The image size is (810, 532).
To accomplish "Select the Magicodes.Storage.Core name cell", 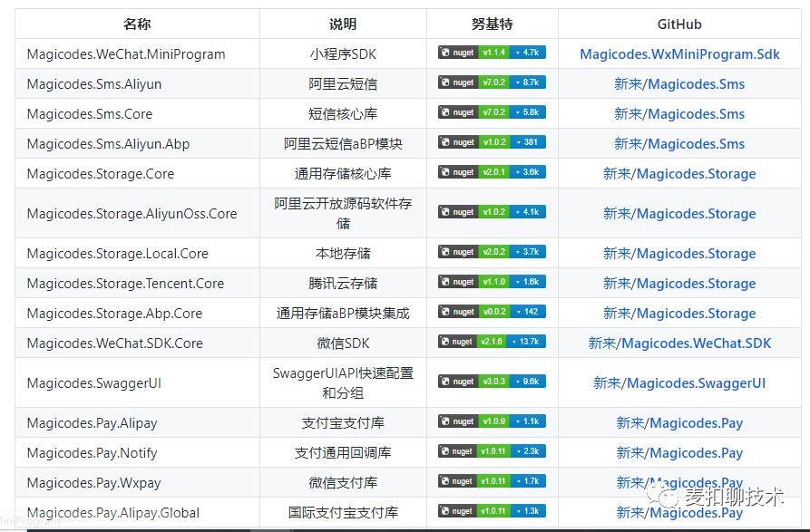I will click(x=137, y=173).
